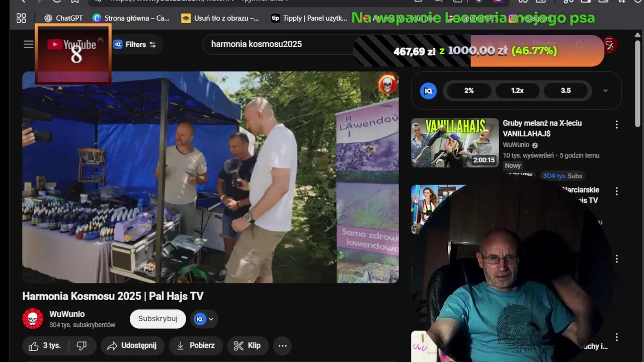Click the IQ logo in stats bar
Viewport: 644px width, 362px height.
pyautogui.click(x=428, y=90)
